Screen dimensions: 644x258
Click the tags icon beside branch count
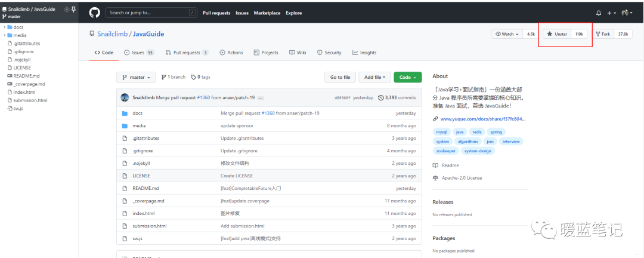coord(193,77)
